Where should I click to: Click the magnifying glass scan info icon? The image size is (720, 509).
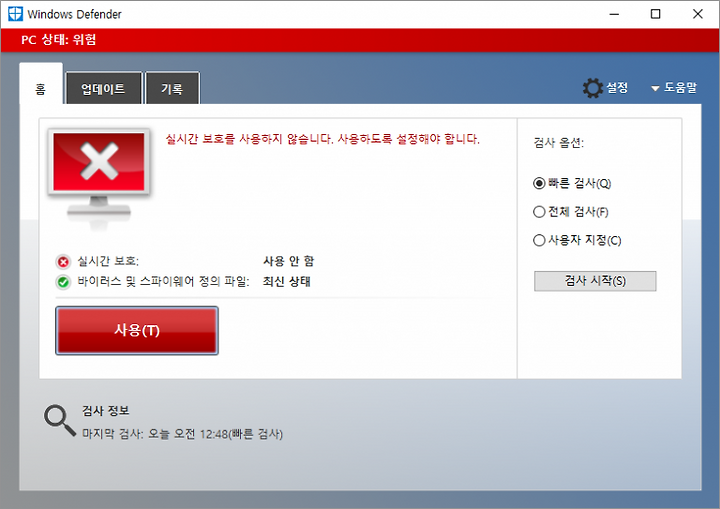(60, 420)
